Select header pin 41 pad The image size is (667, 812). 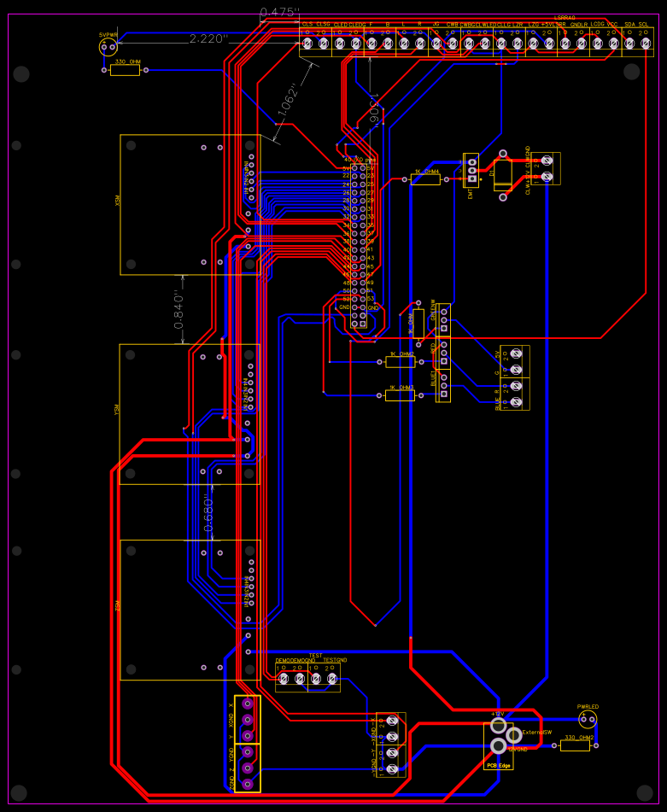point(362,249)
